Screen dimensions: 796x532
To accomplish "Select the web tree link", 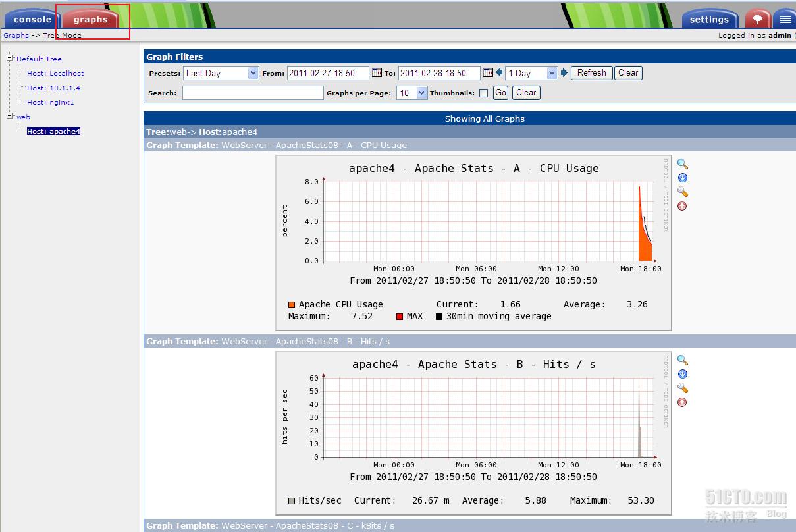I will point(23,117).
